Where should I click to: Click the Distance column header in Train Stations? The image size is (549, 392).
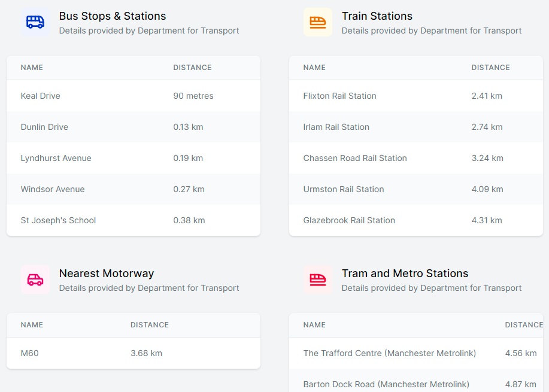coord(490,68)
